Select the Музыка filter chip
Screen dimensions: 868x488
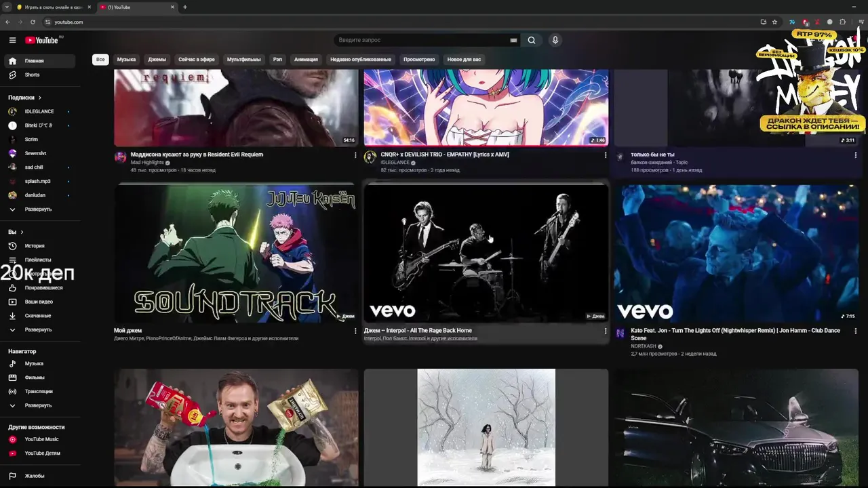[126, 60]
